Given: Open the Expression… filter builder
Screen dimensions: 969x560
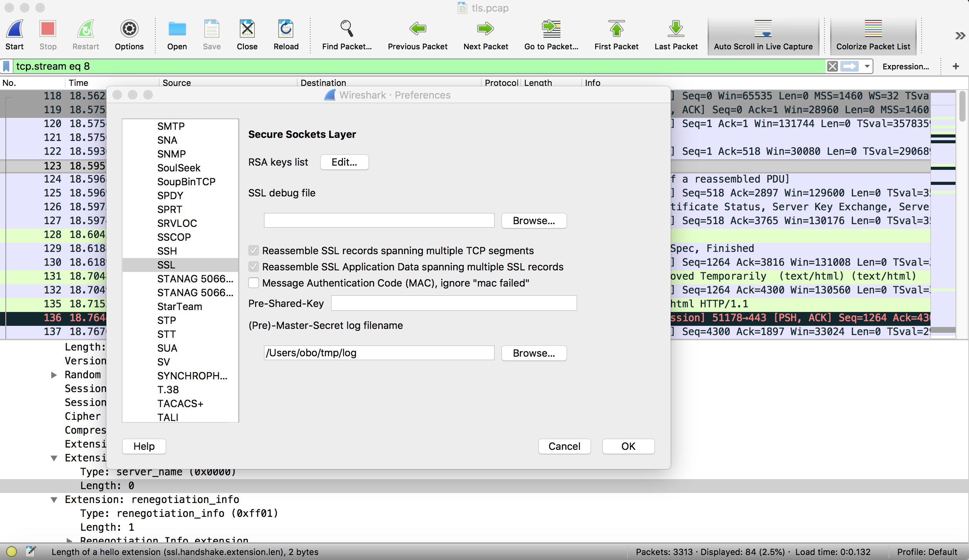Looking at the screenshot, I should click(x=905, y=67).
